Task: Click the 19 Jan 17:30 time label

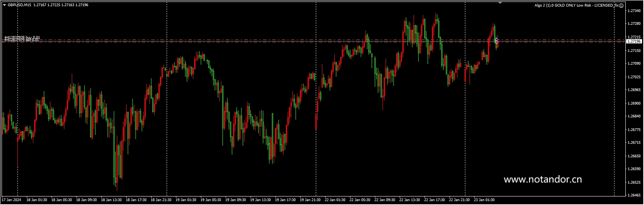Action: [x=285, y=200]
